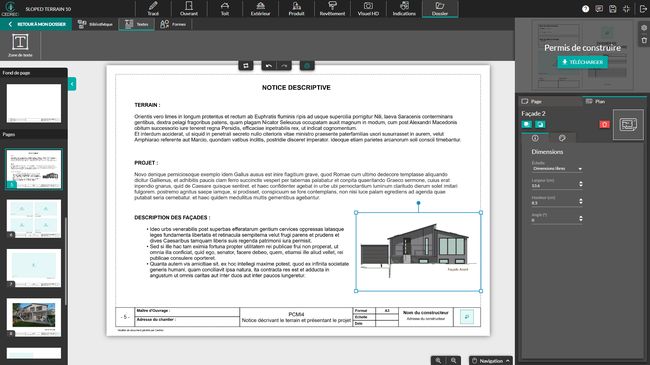This screenshot has height=365, width=650.
Task: Switch to the Plan properties tab
Action: click(x=614, y=101)
